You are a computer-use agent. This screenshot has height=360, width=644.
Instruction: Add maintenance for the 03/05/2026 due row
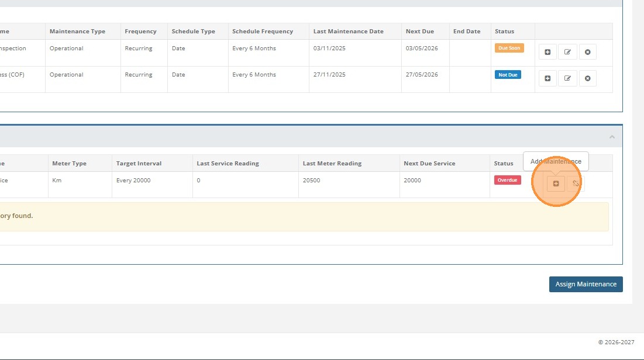(547, 52)
